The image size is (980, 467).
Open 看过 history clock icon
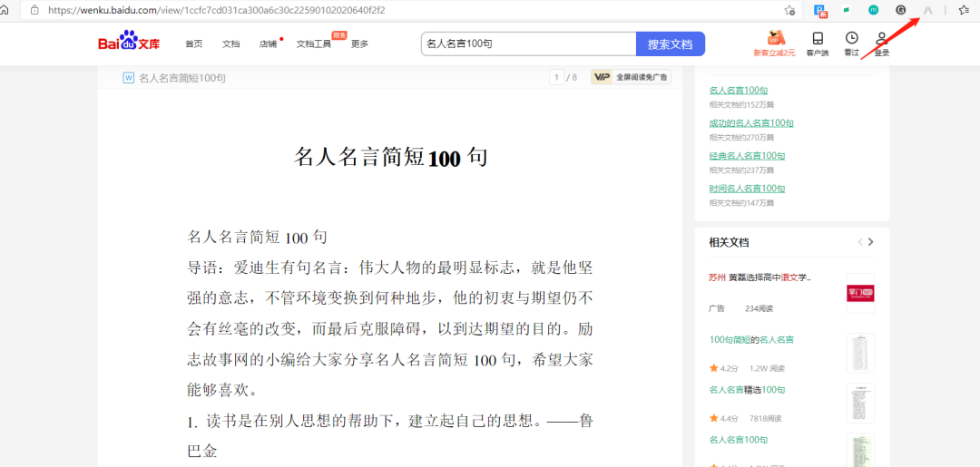point(851,44)
